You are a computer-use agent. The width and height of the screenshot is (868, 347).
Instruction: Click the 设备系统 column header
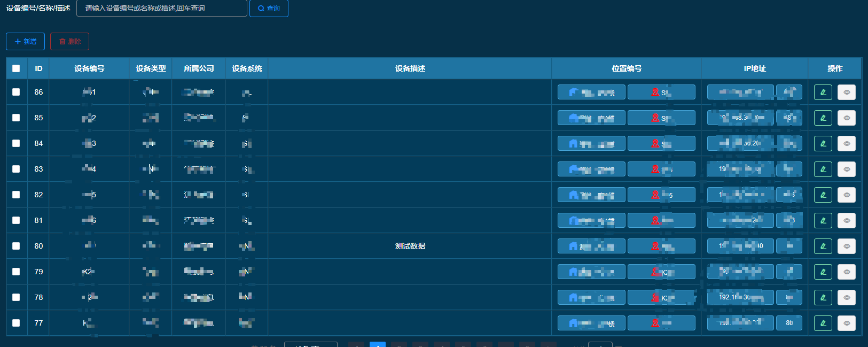247,68
